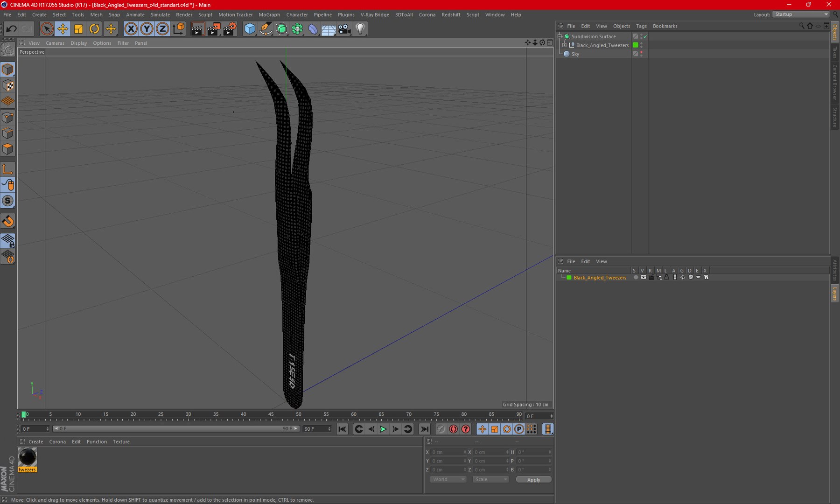Viewport: 840px width, 504px height.
Task: Switch the coordinate system icon
Action: click(x=179, y=29)
